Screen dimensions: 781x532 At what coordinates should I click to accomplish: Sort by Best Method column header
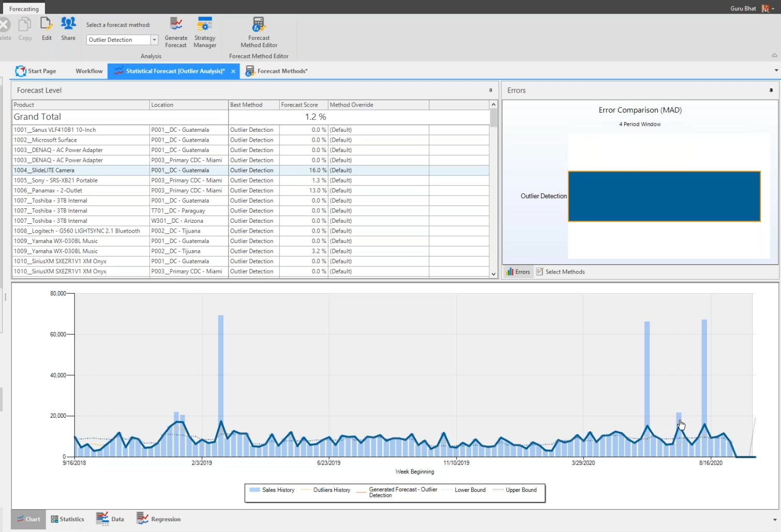254,104
